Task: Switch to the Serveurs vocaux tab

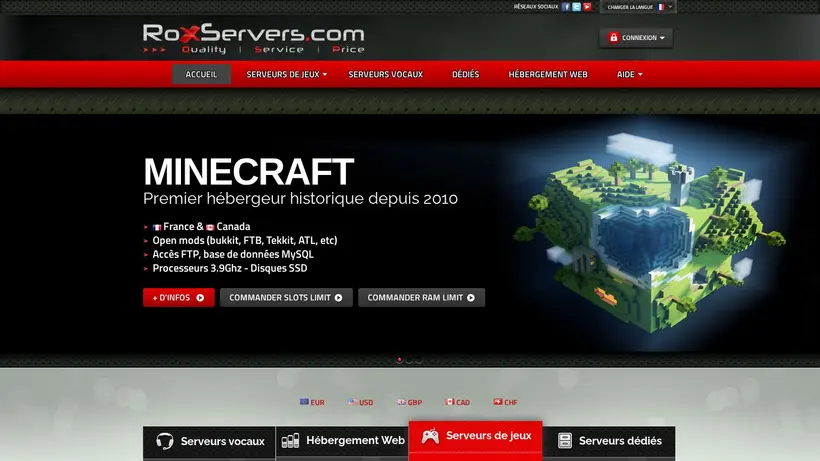Action: (209, 442)
